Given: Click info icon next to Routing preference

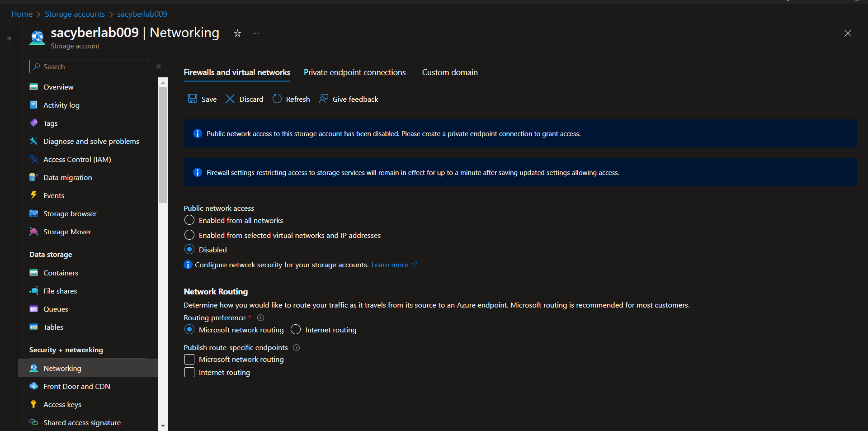Looking at the screenshot, I should 260,318.
